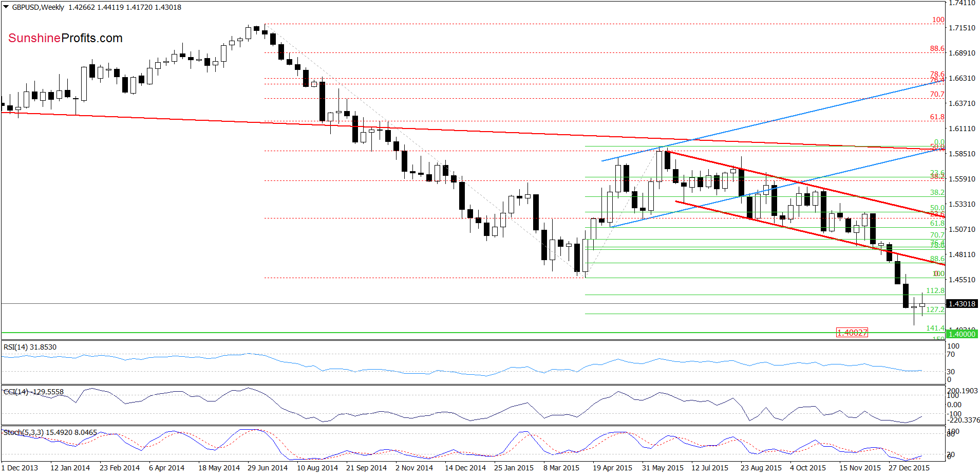Select the green Fibonacci 141.4 level label
Viewport: 980px width, 475px height.
935,328
